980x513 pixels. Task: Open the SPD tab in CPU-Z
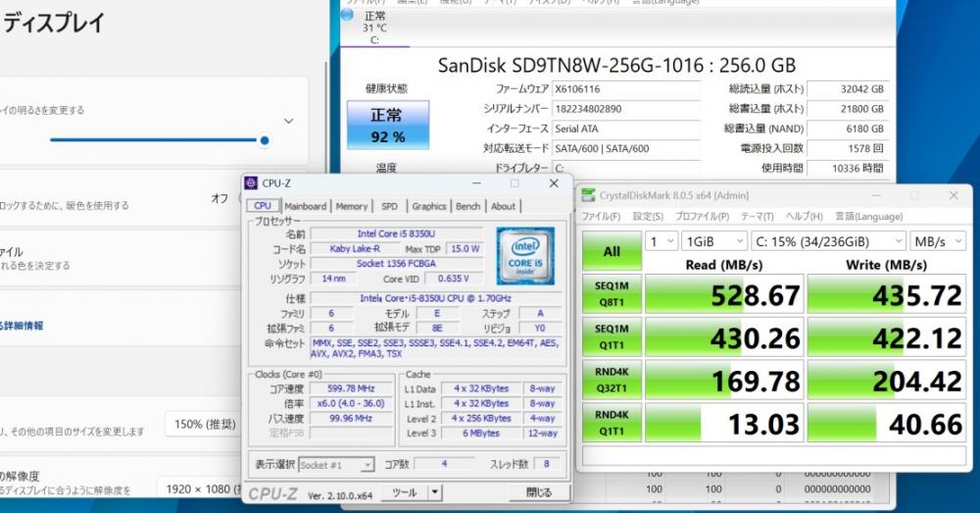pyautogui.click(x=389, y=206)
